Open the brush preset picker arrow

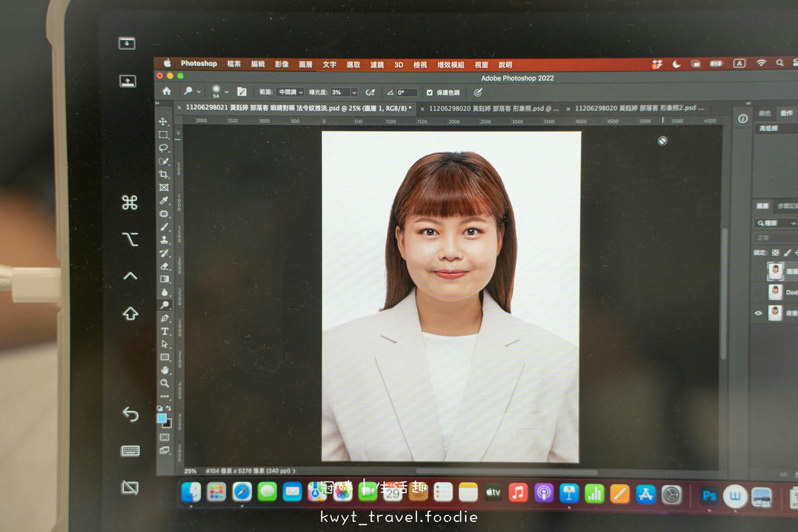coord(227,92)
